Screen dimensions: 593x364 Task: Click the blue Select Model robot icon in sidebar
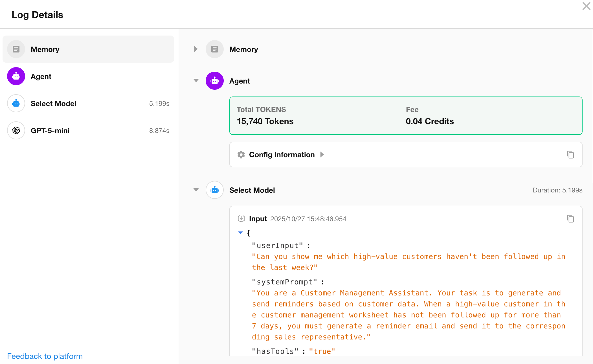[x=16, y=103]
